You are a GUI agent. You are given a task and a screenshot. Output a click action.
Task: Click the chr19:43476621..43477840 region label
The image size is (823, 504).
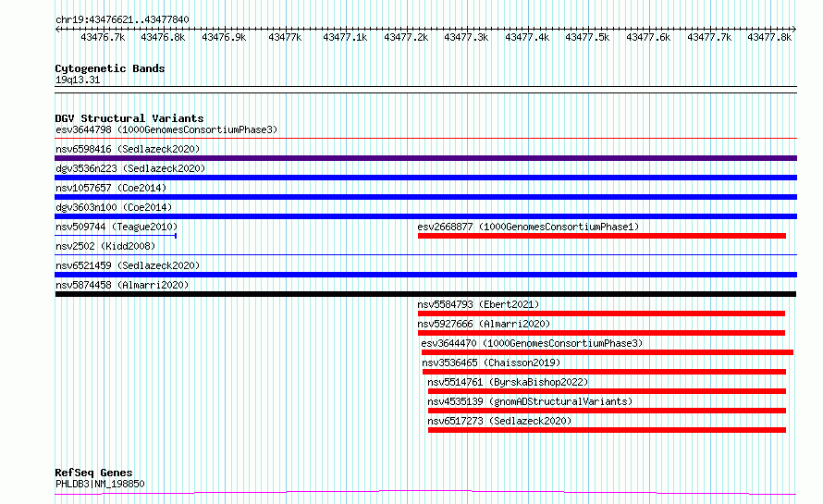122,19
